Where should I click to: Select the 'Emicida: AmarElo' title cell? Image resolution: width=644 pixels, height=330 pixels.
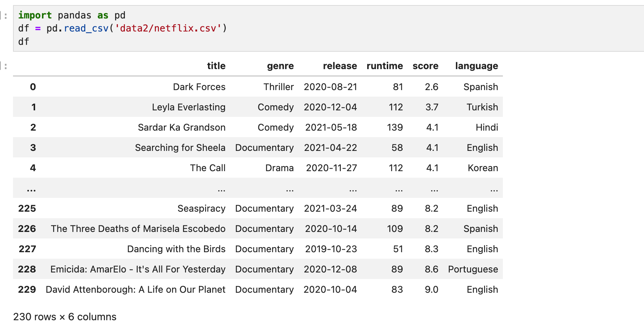pyautogui.click(x=138, y=269)
